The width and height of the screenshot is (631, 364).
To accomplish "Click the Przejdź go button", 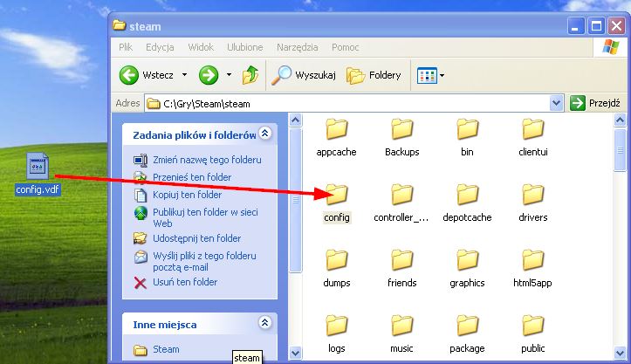I will (595, 104).
